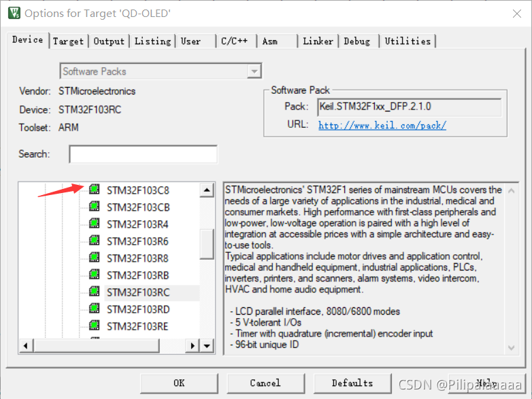Select device STM32F103RB in the list
The width and height of the screenshot is (532, 399).
(137, 275)
